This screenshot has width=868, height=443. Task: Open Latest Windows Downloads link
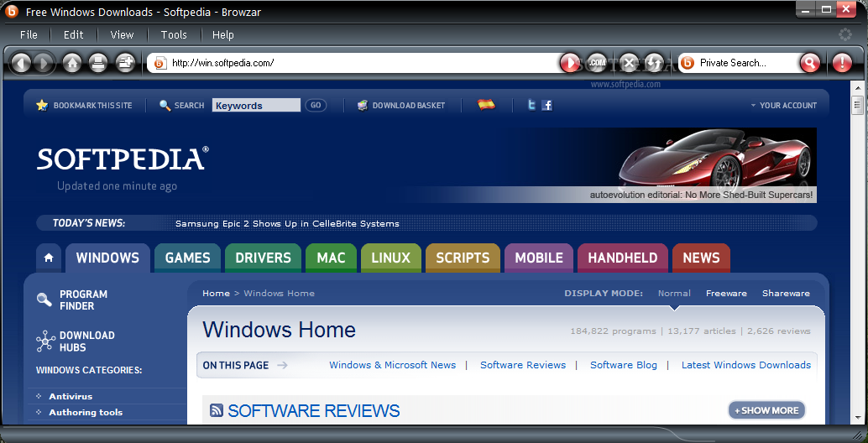tap(746, 365)
